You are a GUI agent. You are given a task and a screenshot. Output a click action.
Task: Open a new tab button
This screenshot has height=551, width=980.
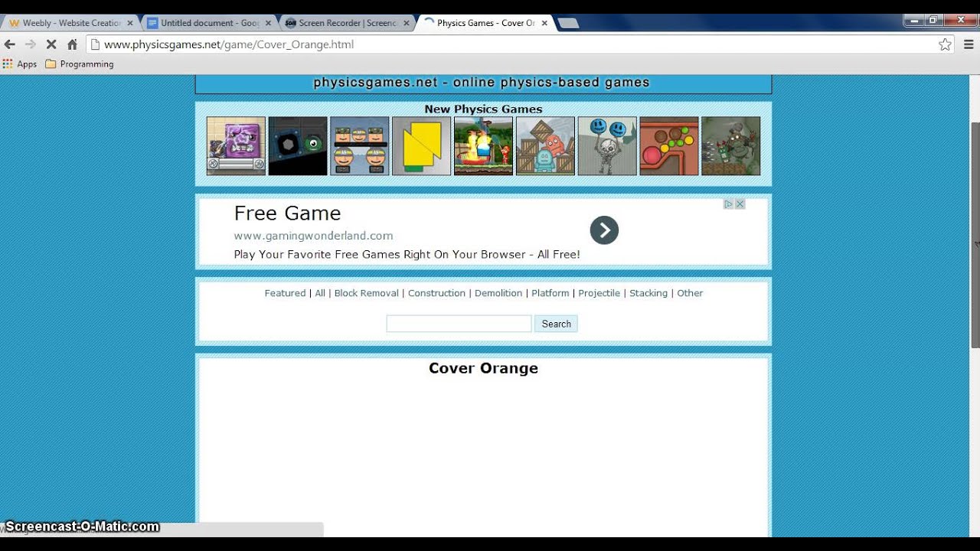pos(568,23)
